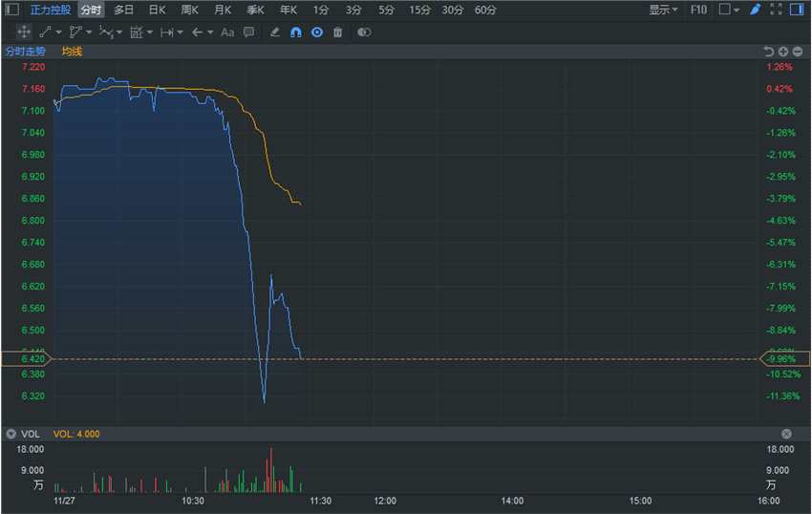Click the fullscreen expand icon

tap(776, 10)
